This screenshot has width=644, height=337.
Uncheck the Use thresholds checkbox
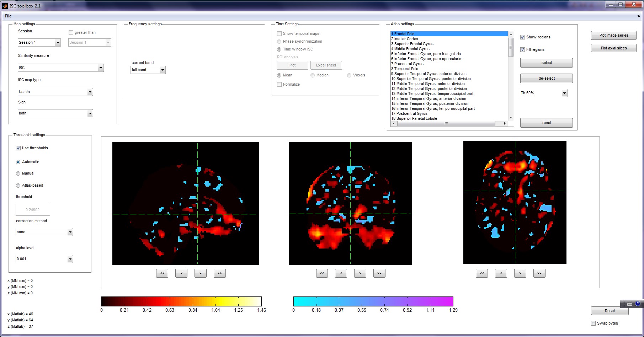[x=18, y=148]
